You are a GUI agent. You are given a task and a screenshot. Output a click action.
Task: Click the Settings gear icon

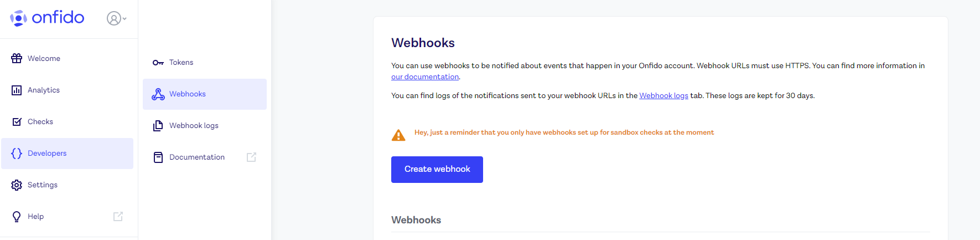point(17,185)
